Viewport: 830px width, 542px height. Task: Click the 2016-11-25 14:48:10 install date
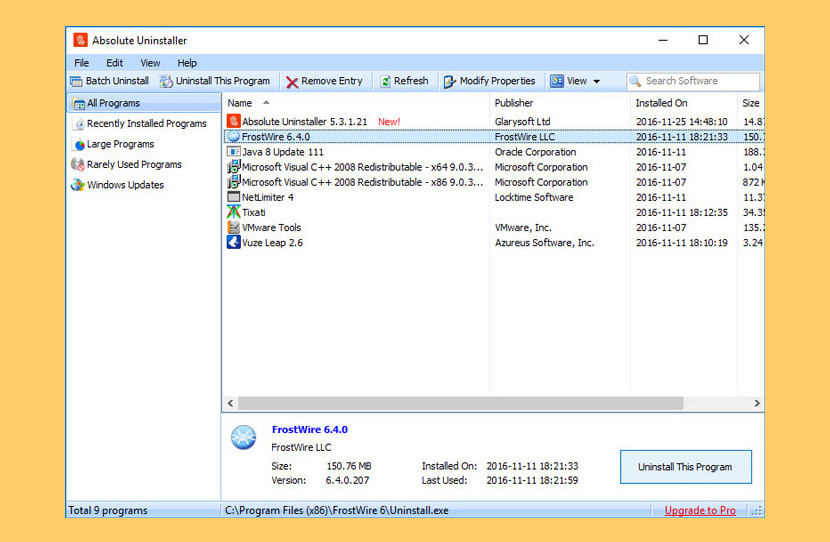682,122
